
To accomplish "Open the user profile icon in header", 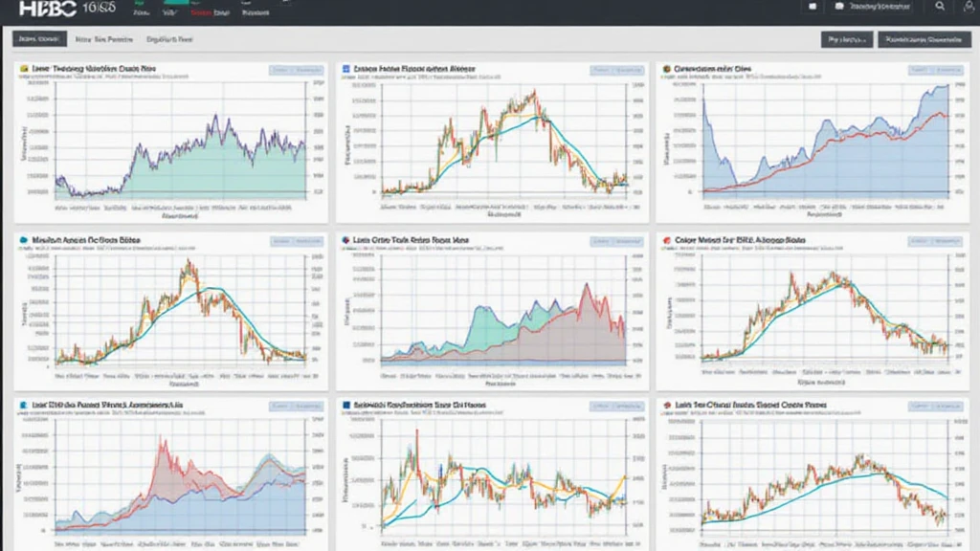I will 965,7.
